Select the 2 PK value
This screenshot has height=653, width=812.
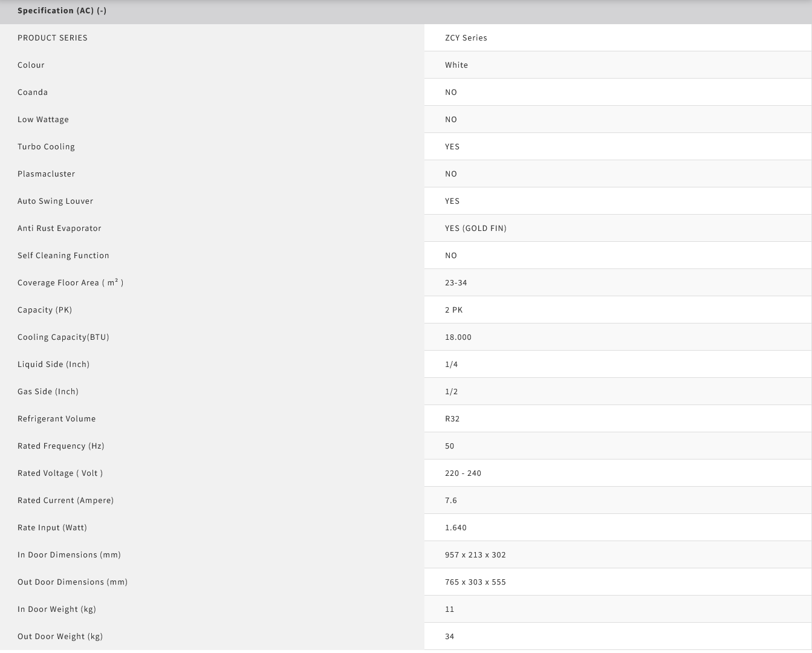pyautogui.click(x=453, y=310)
